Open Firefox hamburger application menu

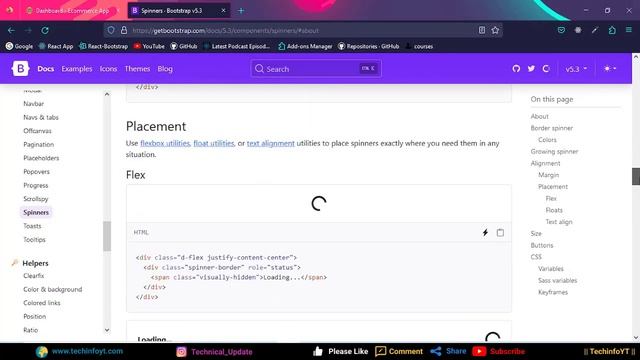click(x=629, y=30)
